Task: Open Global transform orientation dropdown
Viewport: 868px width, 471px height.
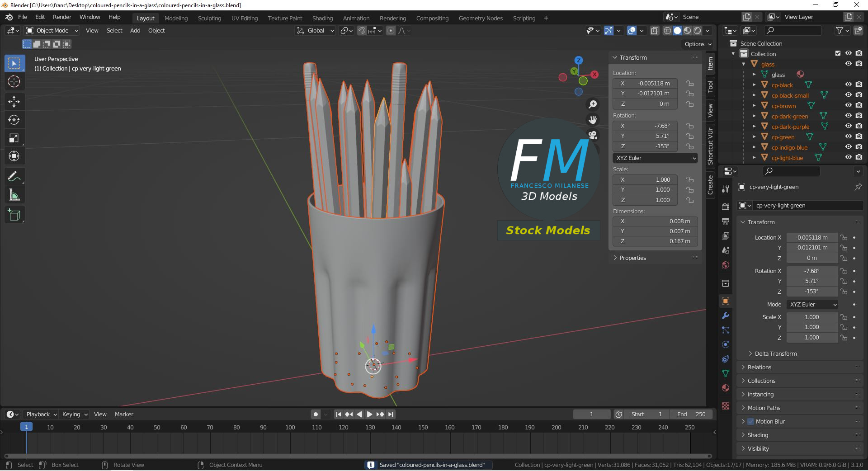Action: [x=315, y=30]
